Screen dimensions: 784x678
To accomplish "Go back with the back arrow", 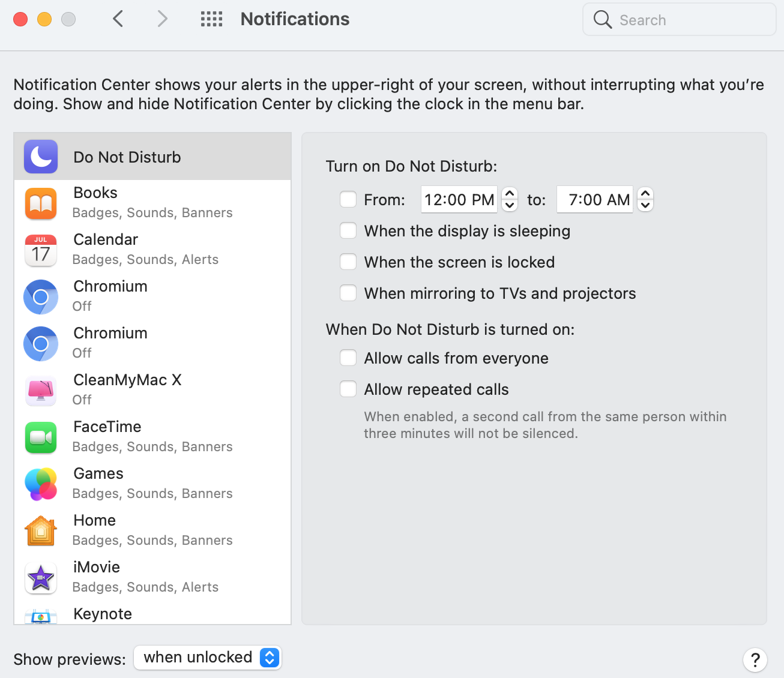I will point(118,19).
